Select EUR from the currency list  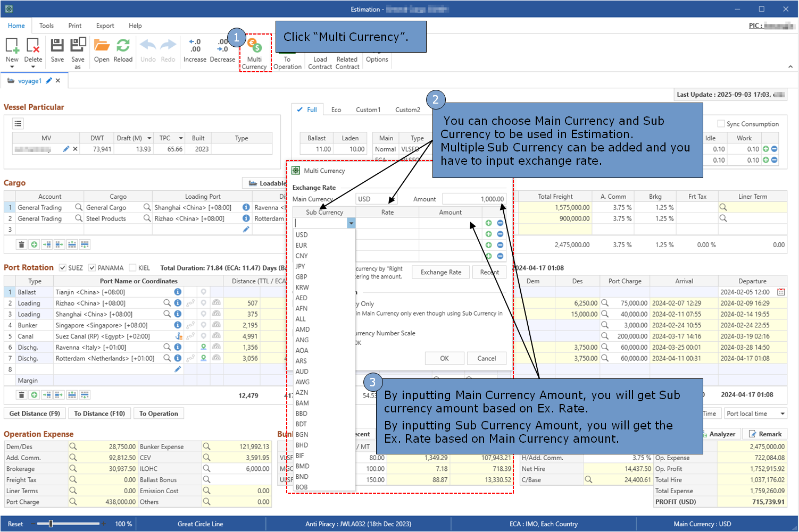302,246
